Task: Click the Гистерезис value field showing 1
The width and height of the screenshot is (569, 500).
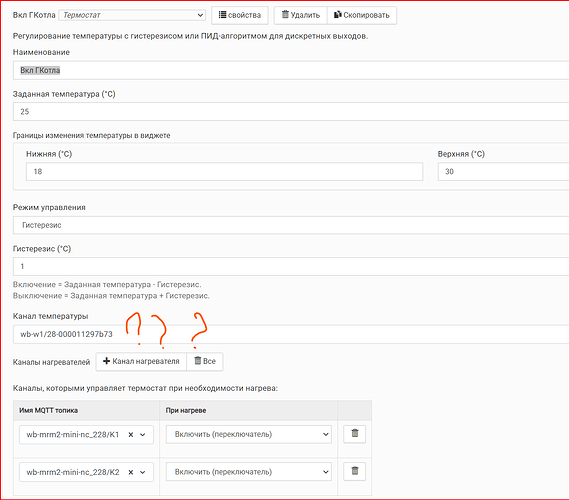Action: pos(291,266)
